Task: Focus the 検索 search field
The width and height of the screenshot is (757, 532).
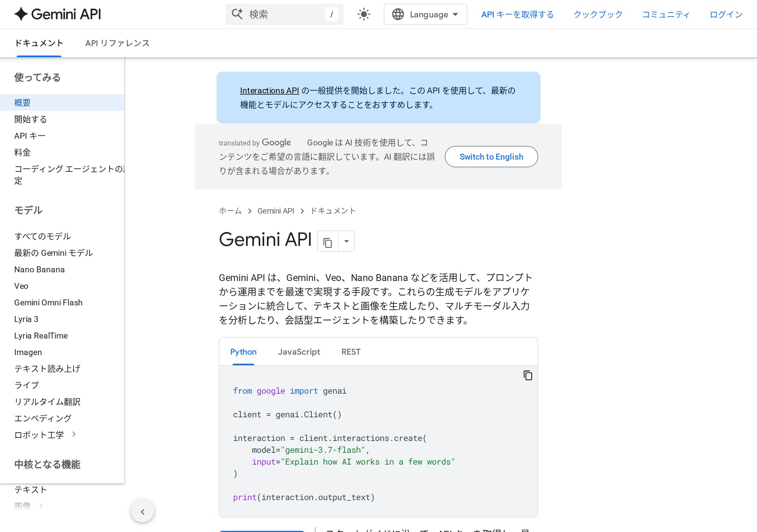Action: pyautogui.click(x=284, y=15)
